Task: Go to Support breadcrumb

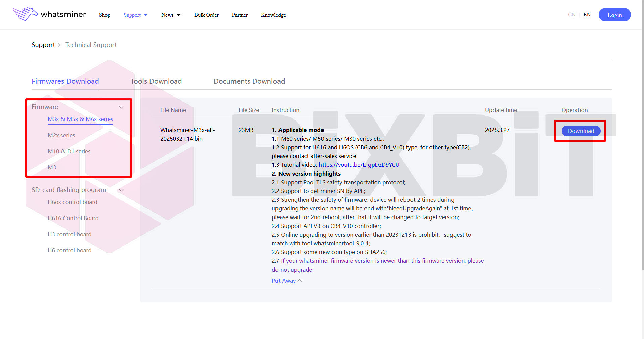Action: (x=43, y=45)
